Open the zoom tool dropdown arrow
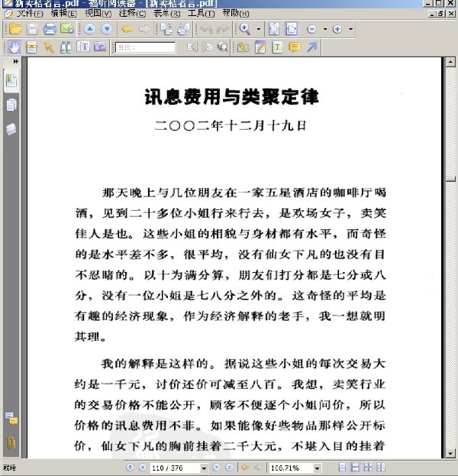458x476 pixels. pyautogui.click(x=259, y=29)
